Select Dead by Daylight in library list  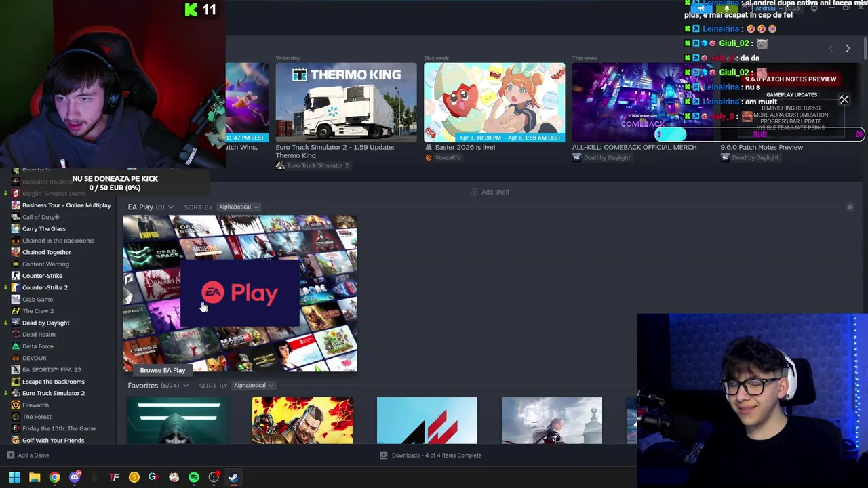click(45, 323)
